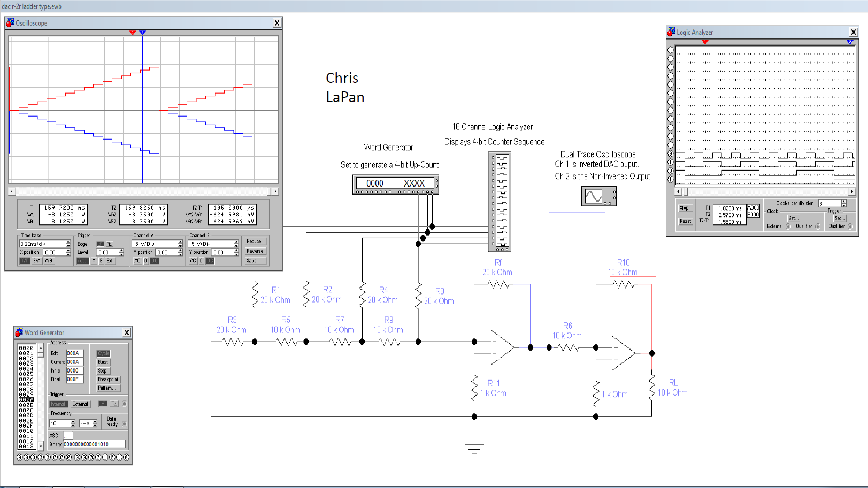Click the word generator instrument in the circuit
Image resolution: width=868 pixels, height=488 pixels.
pyautogui.click(x=395, y=184)
